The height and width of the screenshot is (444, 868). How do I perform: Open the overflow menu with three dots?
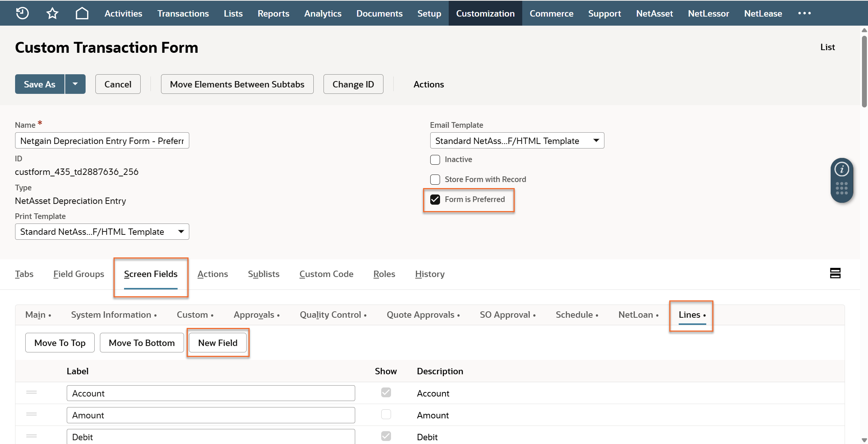pyautogui.click(x=804, y=13)
